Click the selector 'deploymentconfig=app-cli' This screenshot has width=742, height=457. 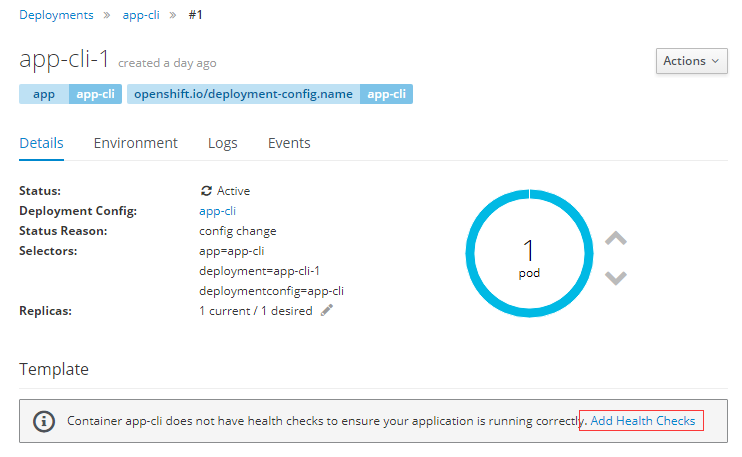(x=271, y=290)
